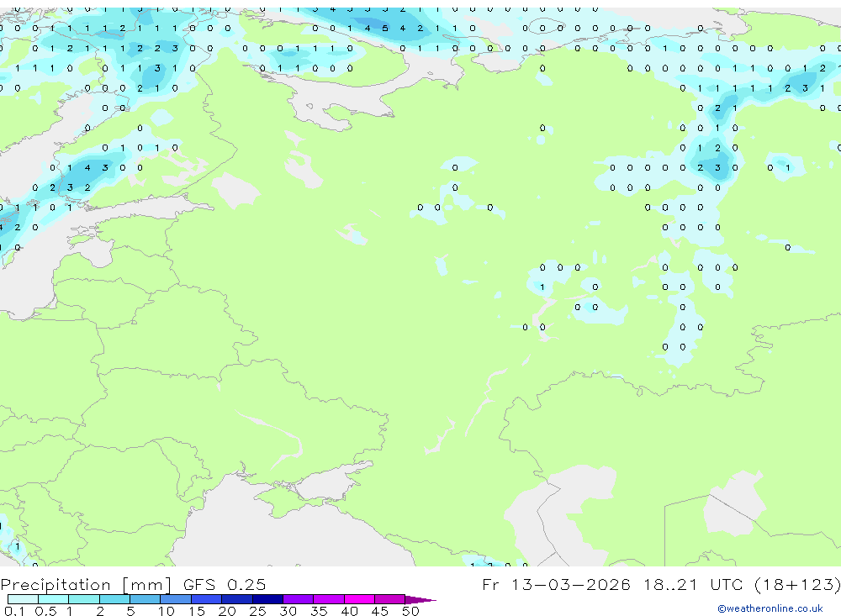Select the 5–10 mm blue legend swatch
841x616 pixels.
(x=145, y=599)
